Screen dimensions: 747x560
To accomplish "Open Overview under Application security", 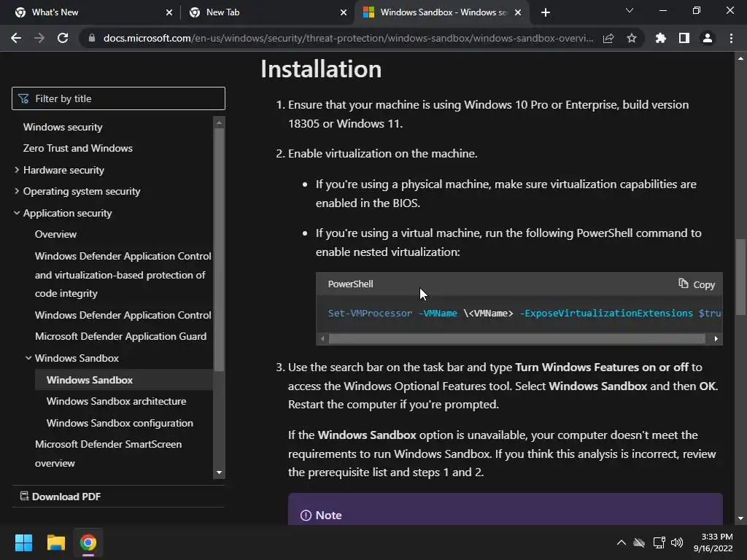I will pos(55,234).
